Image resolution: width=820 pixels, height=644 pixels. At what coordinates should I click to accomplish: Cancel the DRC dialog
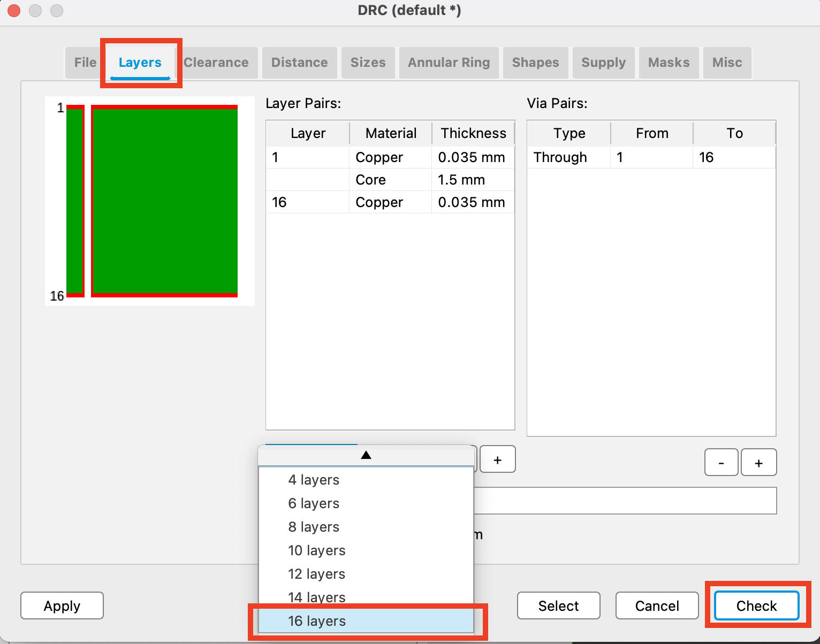point(657,605)
